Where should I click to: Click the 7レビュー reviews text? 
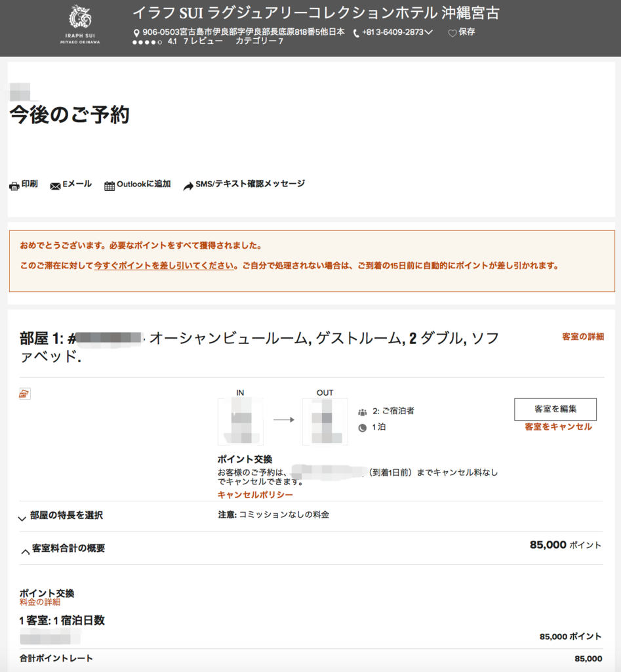[x=203, y=41]
